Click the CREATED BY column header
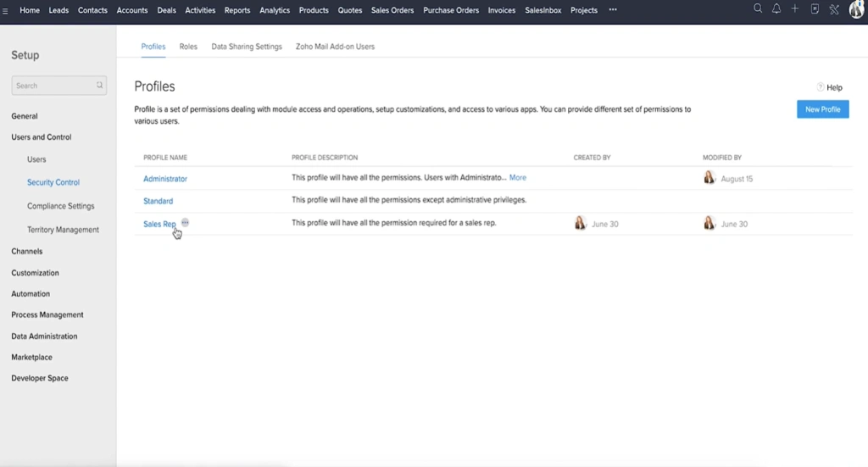Viewport: 868px width, 467px height. coord(592,158)
